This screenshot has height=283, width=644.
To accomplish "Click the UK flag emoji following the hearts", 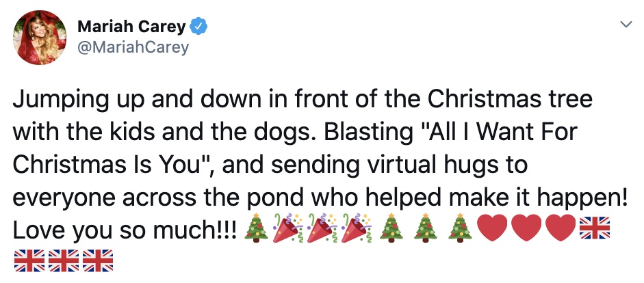I will pos(595,228).
